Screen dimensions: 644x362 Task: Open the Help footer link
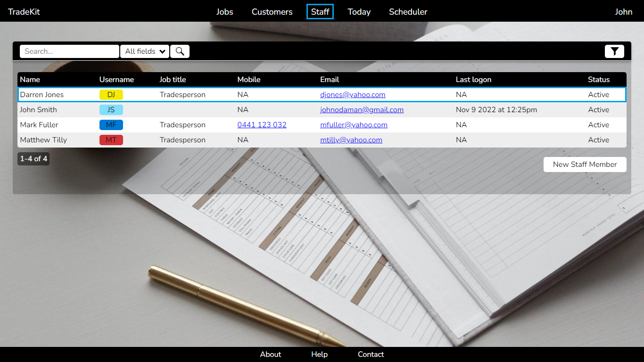point(319,354)
